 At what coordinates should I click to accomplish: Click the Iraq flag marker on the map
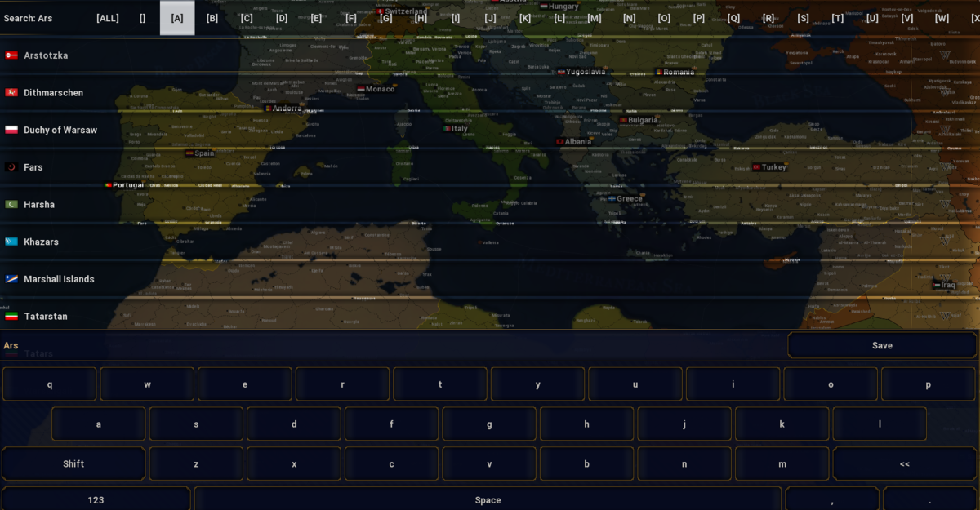[x=937, y=285]
